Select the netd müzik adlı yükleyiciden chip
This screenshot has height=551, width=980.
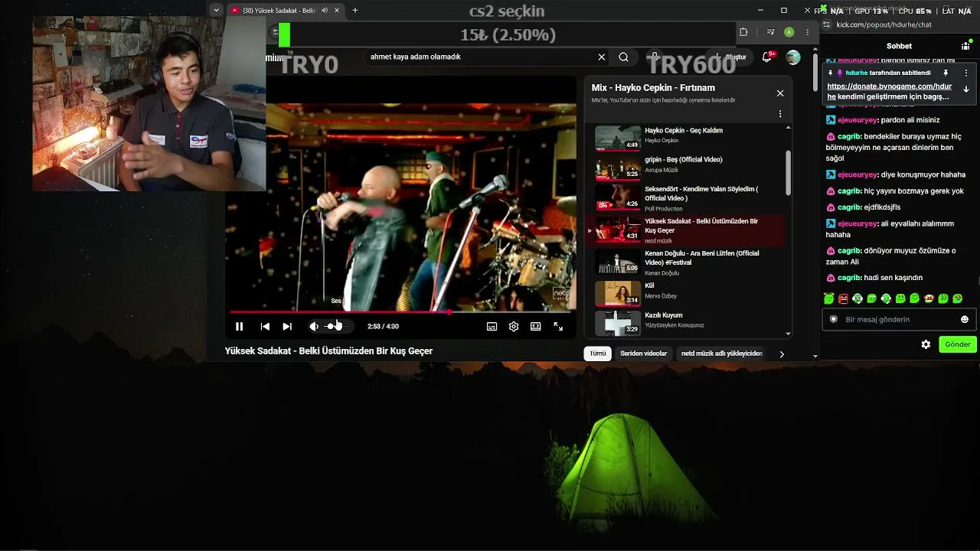click(x=722, y=354)
